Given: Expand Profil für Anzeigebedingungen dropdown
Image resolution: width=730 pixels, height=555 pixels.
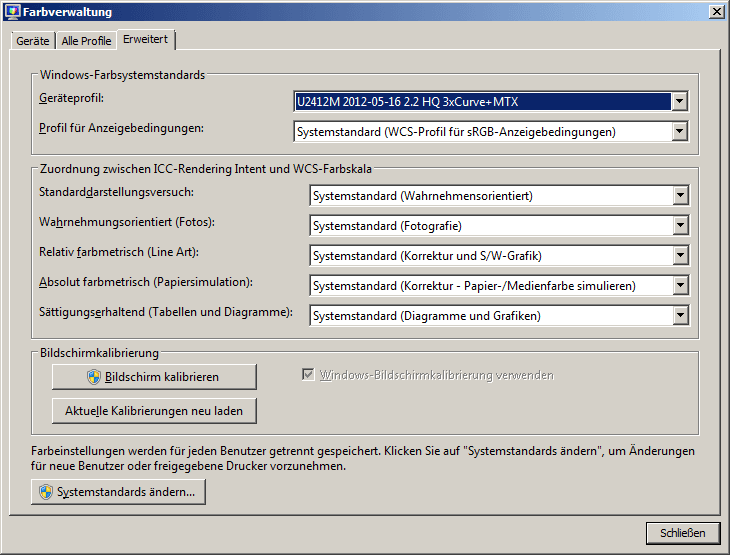Looking at the screenshot, I should pos(680,131).
